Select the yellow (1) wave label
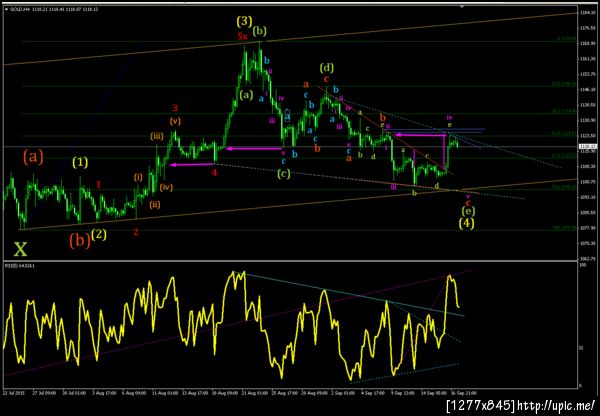This screenshot has height=416, width=600. [x=80, y=163]
